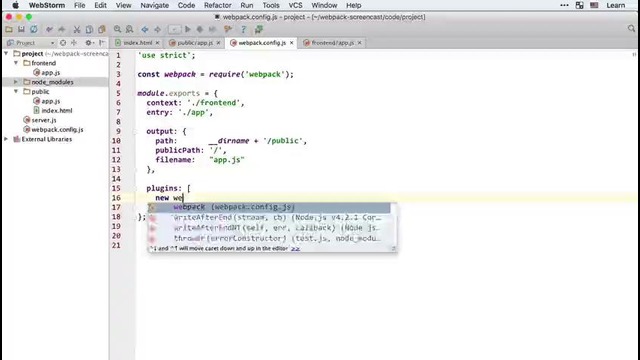Click the Settings wrench toolbar icon
Screen dimensions: 640x360
coord(228,29)
